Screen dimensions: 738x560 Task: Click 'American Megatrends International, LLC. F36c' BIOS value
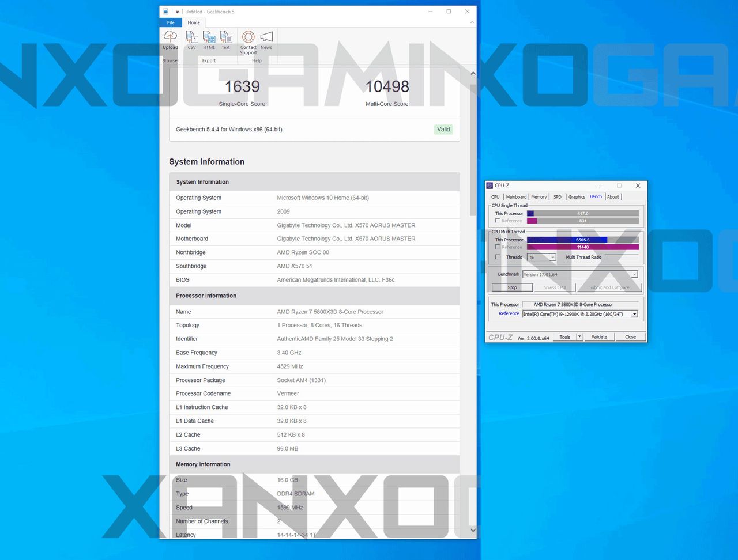[x=336, y=280]
